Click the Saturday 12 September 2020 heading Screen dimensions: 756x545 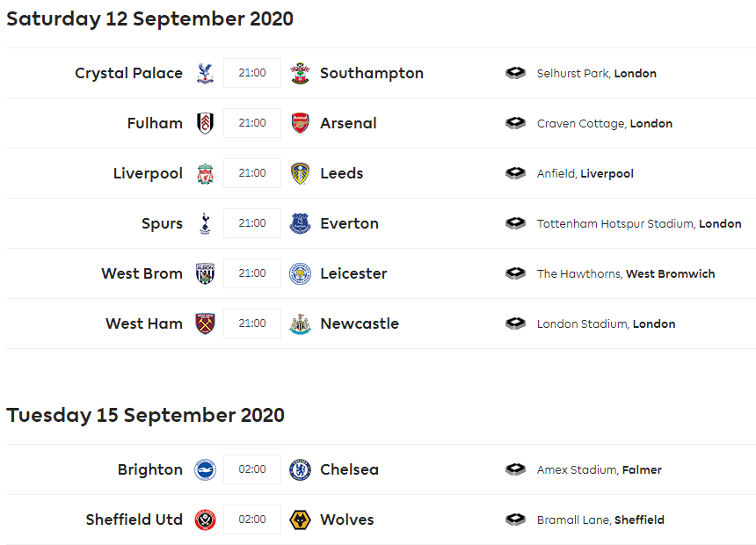click(149, 18)
